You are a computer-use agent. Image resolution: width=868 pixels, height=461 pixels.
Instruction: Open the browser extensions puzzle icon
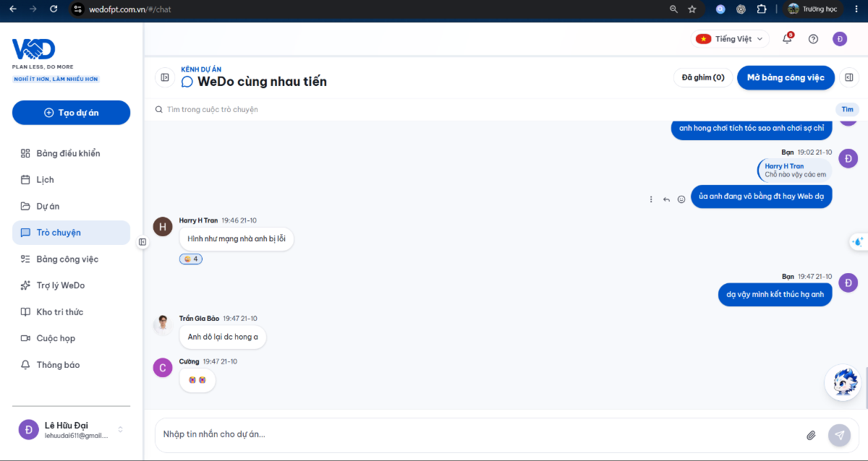click(761, 9)
